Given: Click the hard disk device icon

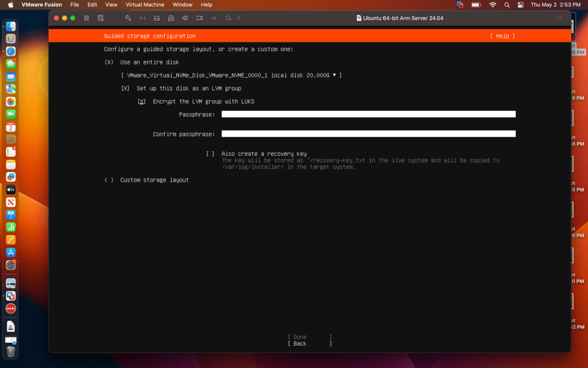Looking at the screenshot, I should point(156,18).
